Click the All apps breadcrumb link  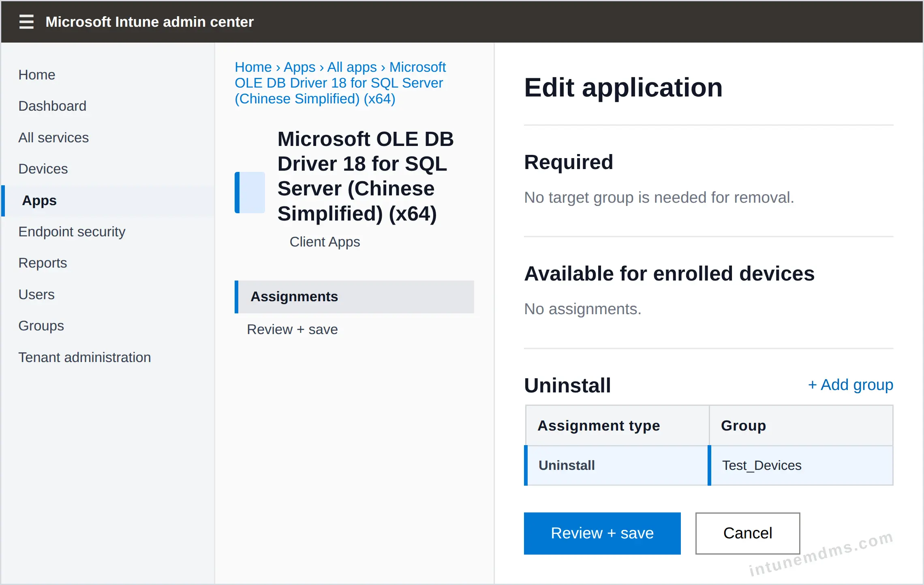352,67
